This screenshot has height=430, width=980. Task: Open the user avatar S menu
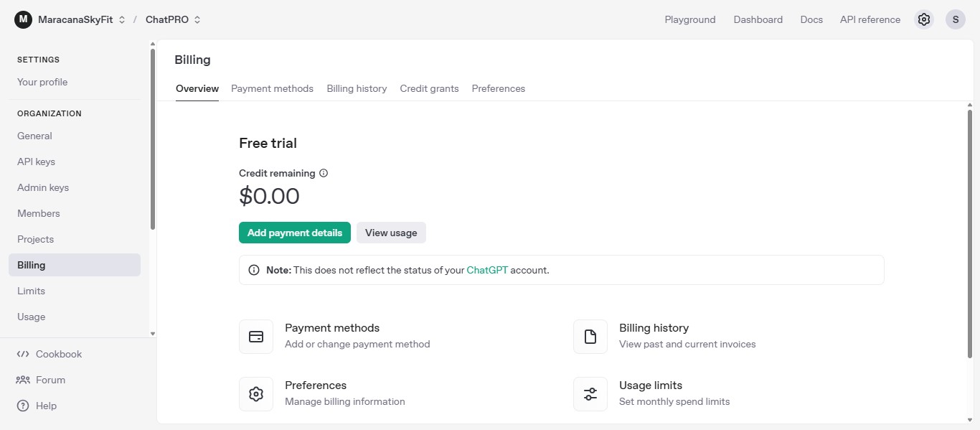956,19
